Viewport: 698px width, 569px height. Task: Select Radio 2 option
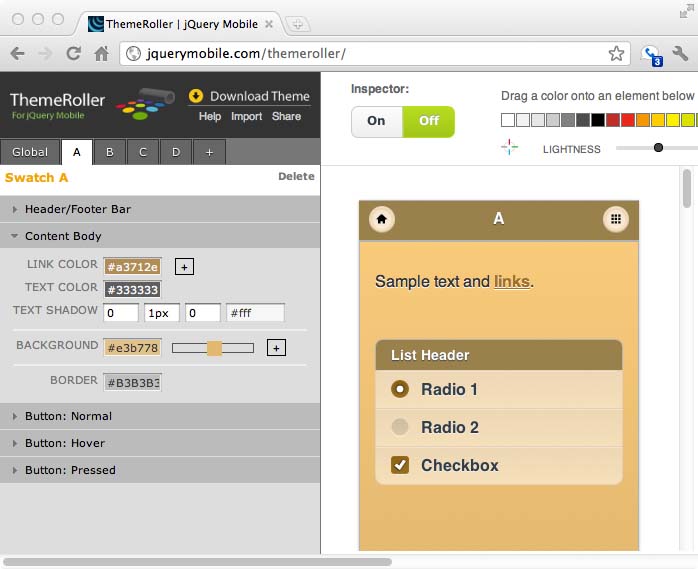tap(499, 427)
